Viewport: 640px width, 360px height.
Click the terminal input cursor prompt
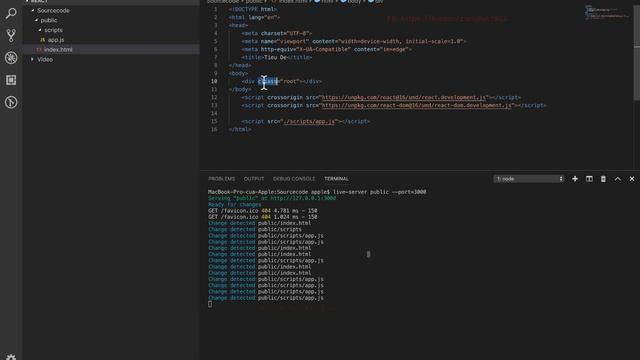pyautogui.click(x=210, y=304)
